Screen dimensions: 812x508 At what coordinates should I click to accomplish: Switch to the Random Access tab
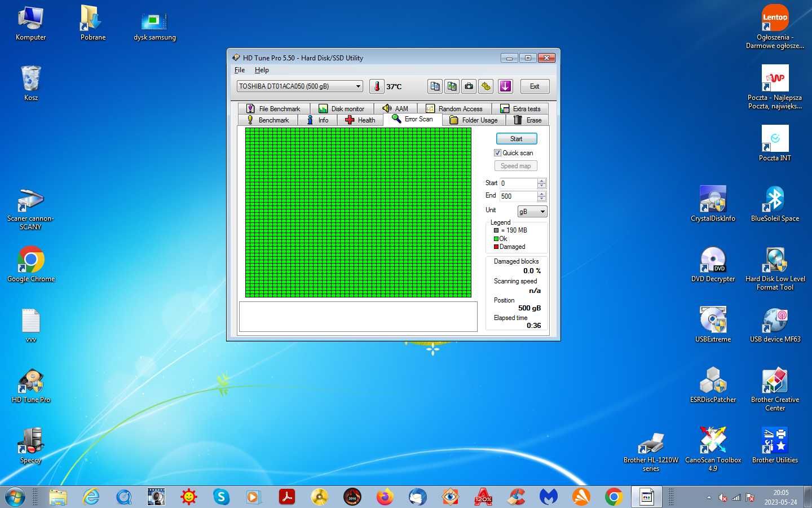point(454,108)
